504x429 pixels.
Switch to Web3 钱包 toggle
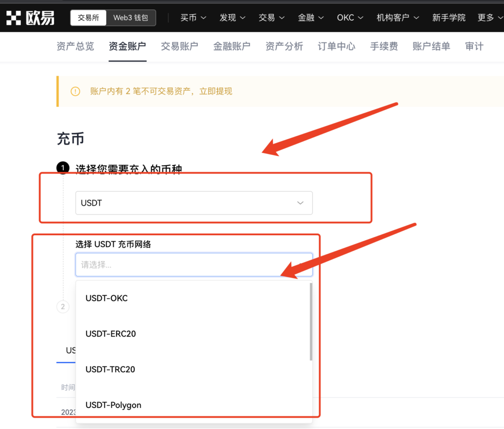pyautogui.click(x=131, y=18)
